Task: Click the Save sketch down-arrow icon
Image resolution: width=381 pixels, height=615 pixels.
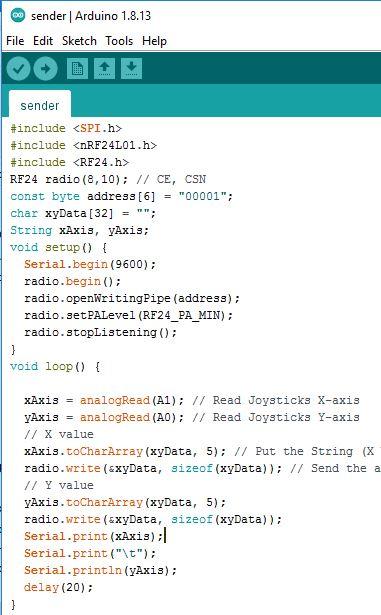Action: pyautogui.click(x=131, y=69)
